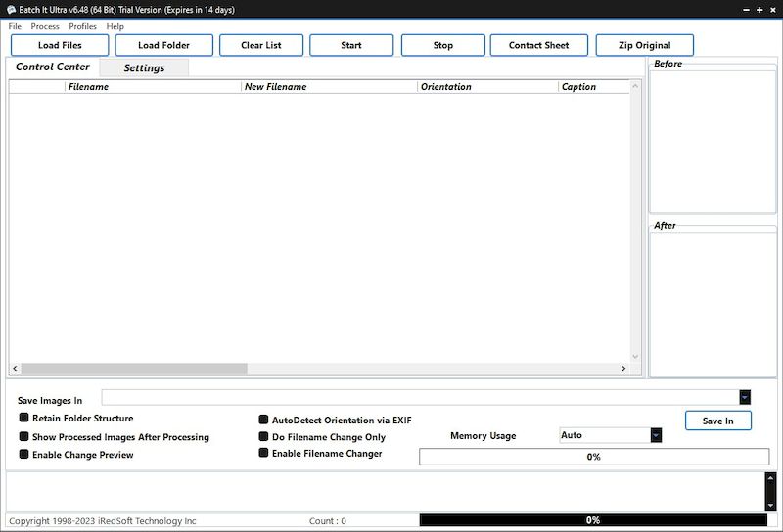
Task: Open the Process menu
Action: pyautogui.click(x=45, y=26)
